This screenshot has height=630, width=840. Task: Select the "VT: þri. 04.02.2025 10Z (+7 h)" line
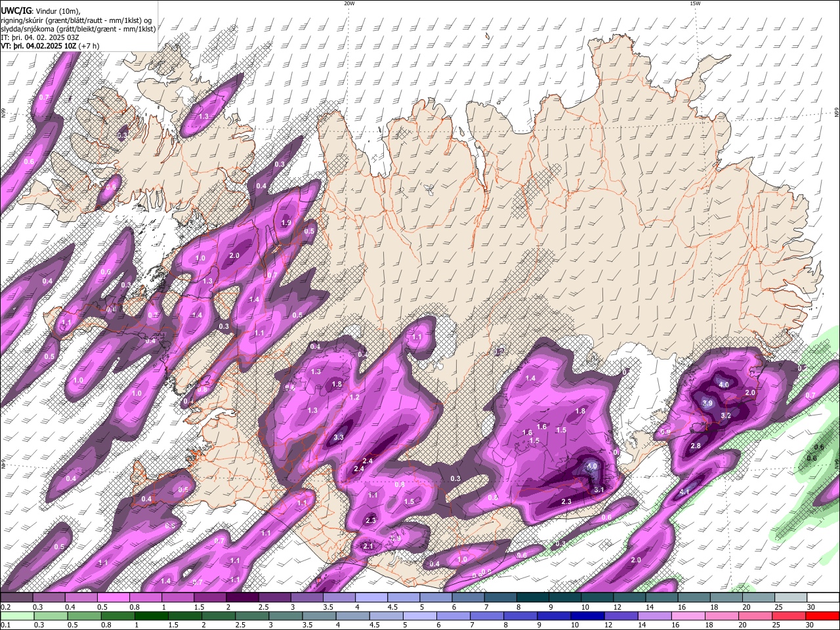click(x=50, y=46)
